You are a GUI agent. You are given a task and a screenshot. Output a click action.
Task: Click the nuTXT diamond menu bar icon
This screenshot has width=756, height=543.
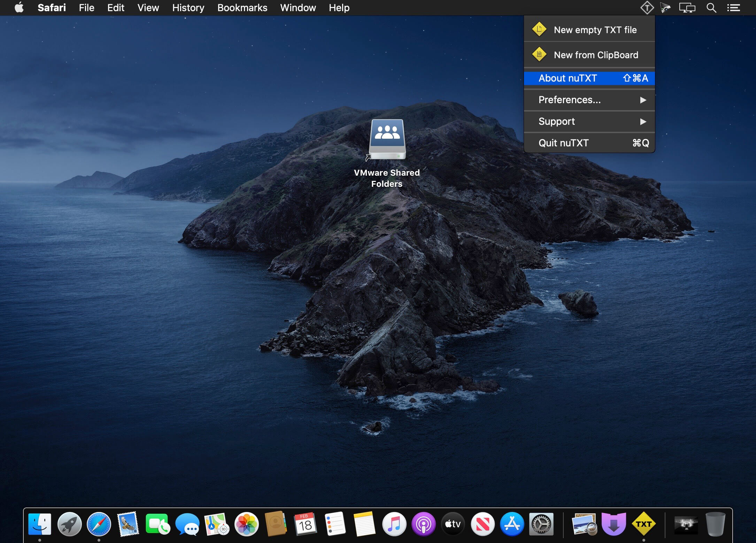pyautogui.click(x=647, y=8)
